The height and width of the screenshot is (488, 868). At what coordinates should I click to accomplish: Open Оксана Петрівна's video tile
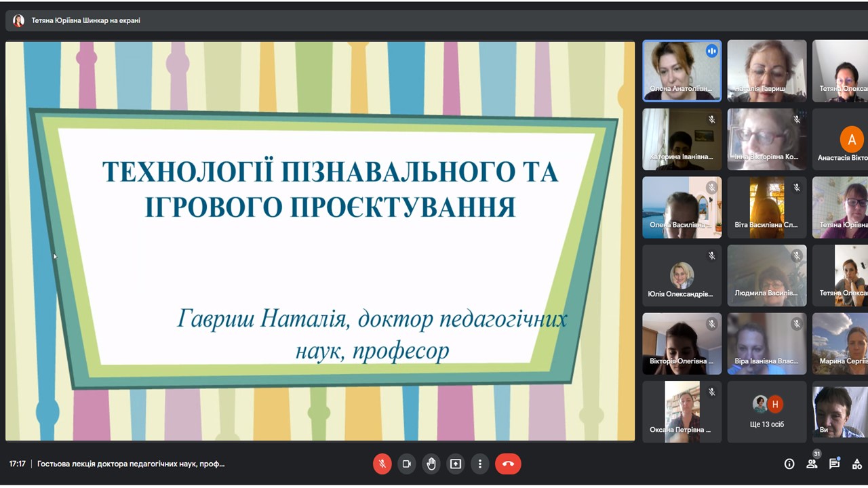point(682,411)
